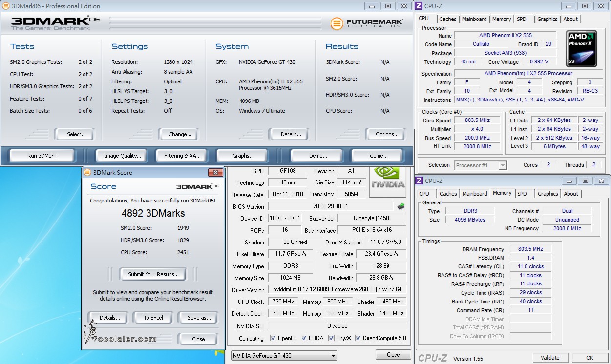
Task: Click the Validate button in CPU-Z
Action: [550, 358]
